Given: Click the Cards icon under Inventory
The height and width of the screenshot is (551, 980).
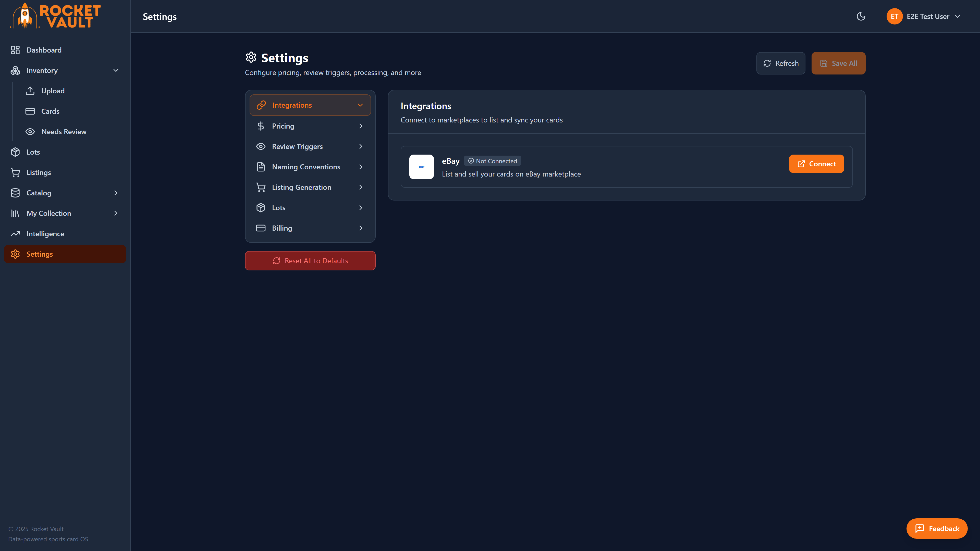Looking at the screenshot, I should pos(30,111).
